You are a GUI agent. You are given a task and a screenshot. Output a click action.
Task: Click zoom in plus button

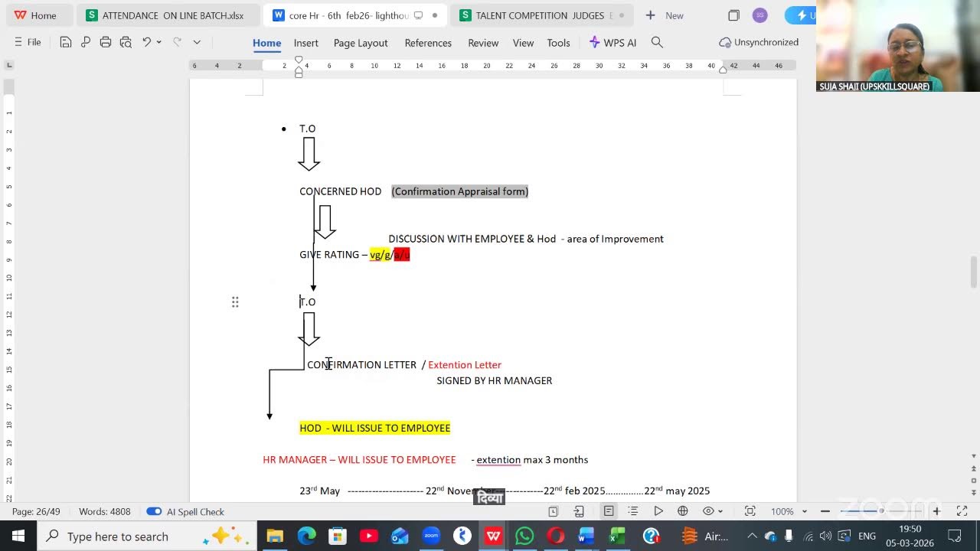tap(936, 511)
